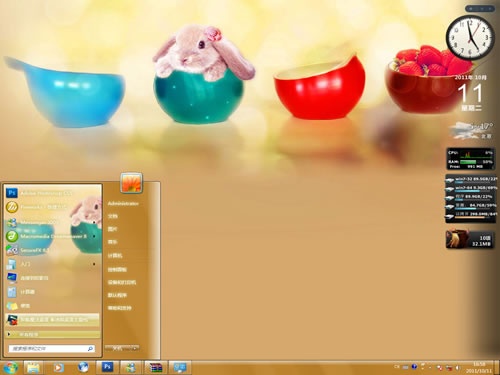Click the user account picture thumbnail
The width and height of the screenshot is (500, 375).
point(131,183)
